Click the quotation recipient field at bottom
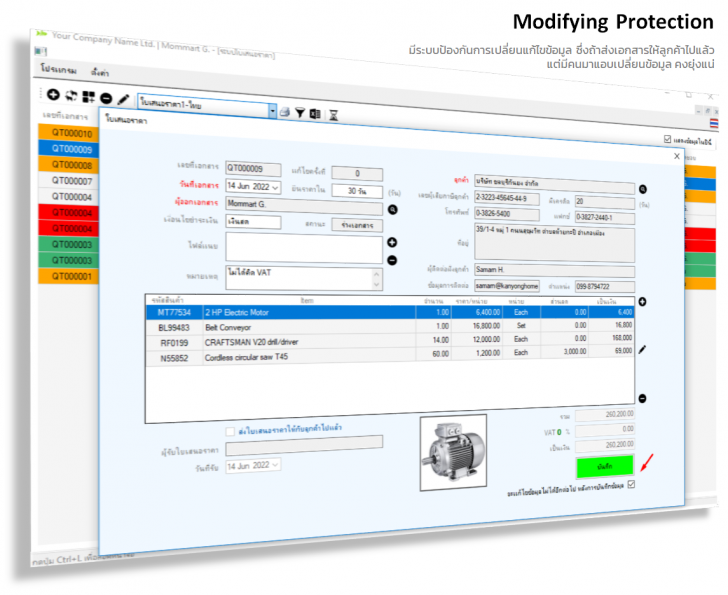This screenshot has height=595, width=728. (x=304, y=446)
